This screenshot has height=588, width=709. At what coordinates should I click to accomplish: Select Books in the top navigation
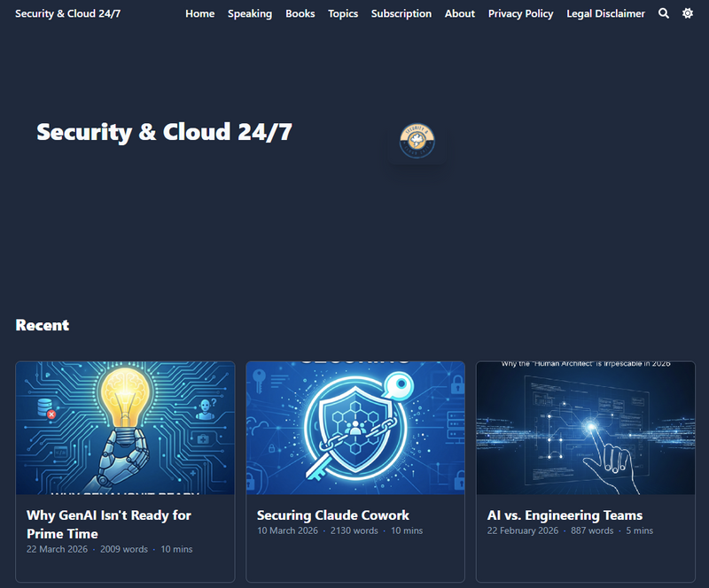coord(300,13)
